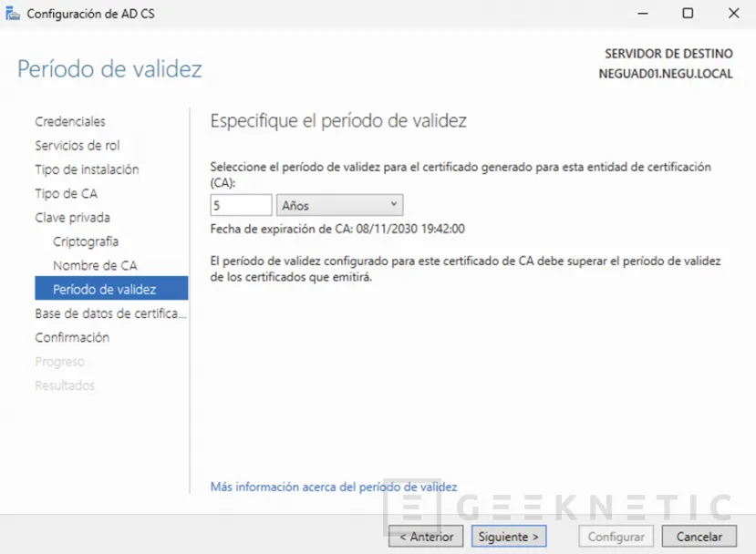756x554 pixels.
Task: Open the "Años" time units dropdown
Action: coord(337,204)
